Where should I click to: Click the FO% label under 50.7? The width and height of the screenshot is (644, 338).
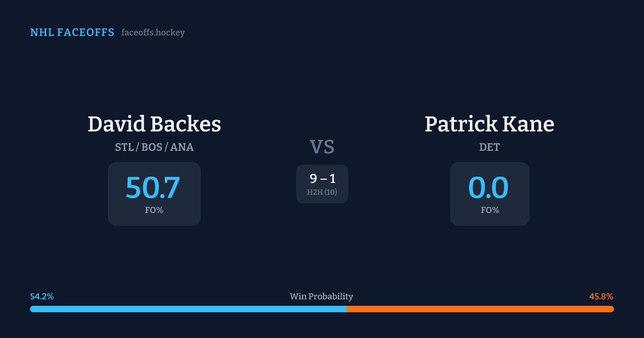154,210
